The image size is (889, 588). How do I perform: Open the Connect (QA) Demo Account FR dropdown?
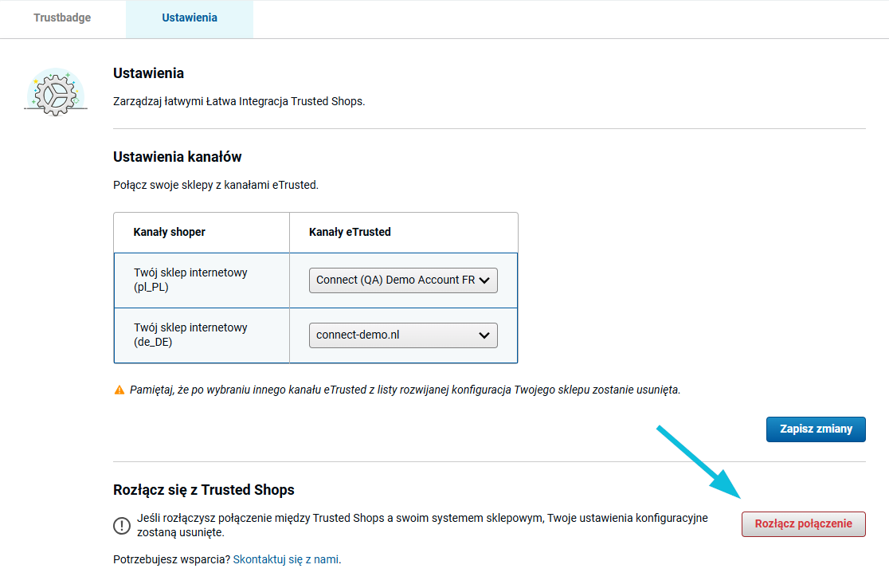tap(403, 280)
